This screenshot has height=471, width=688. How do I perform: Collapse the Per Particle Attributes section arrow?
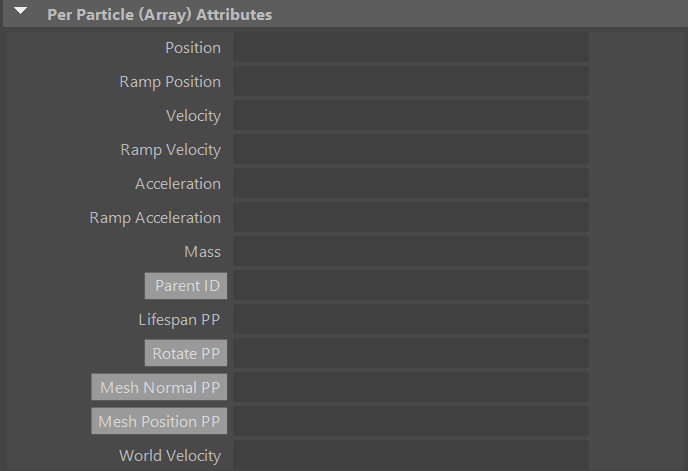click(20, 14)
